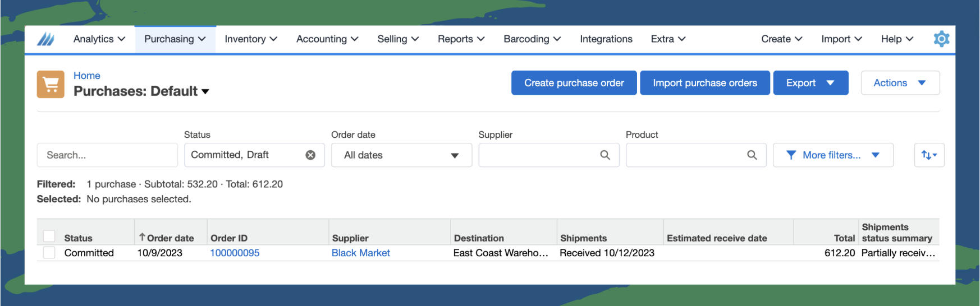The width and height of the screenshot is (980, 306).
Task: Open the Order date All dates dropdown
Action: [x=401, y=155]
